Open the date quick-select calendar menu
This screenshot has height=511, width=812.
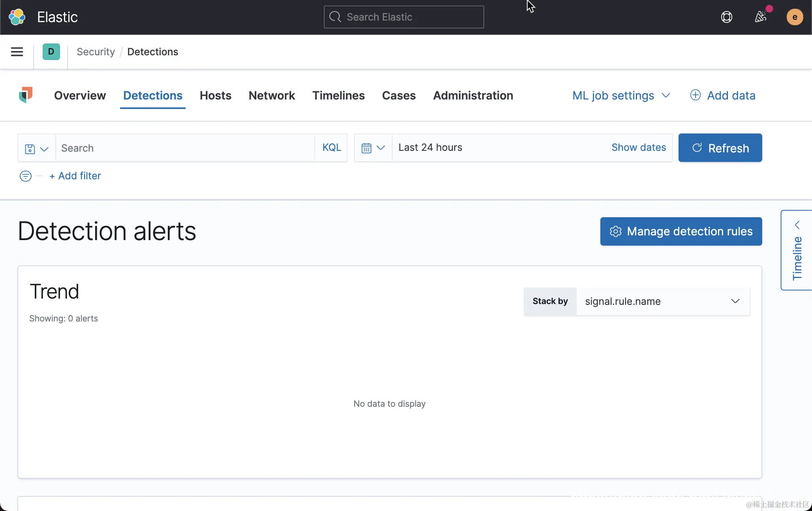tap(373, 148)
